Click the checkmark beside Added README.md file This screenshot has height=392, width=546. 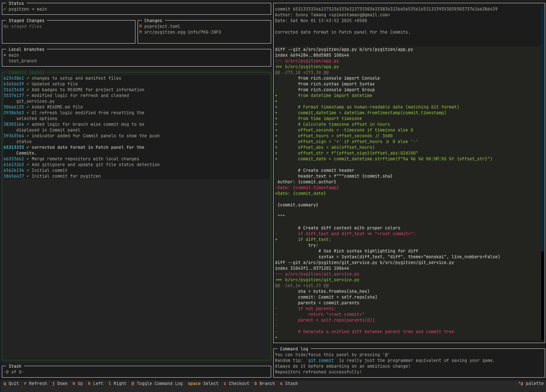28,107
